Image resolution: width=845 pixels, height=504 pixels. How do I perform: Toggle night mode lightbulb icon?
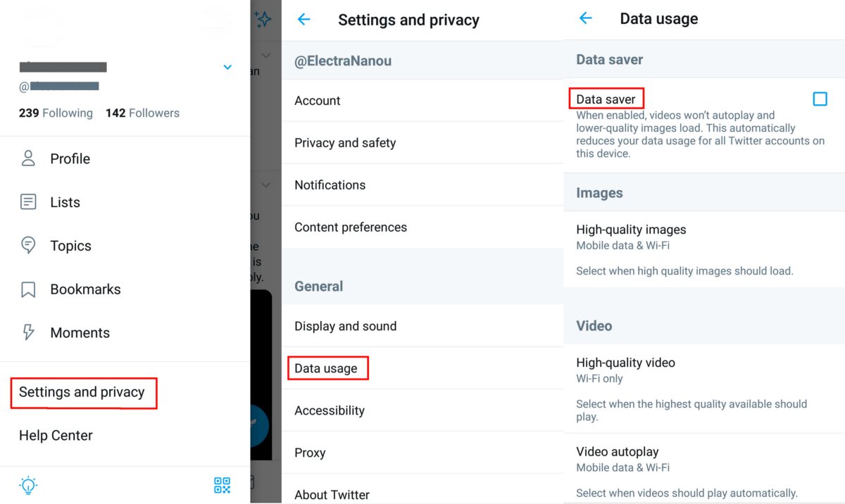pos(28,485)
